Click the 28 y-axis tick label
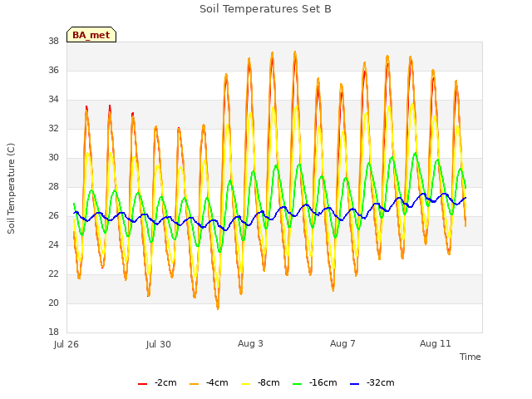 tap(53, 186)
